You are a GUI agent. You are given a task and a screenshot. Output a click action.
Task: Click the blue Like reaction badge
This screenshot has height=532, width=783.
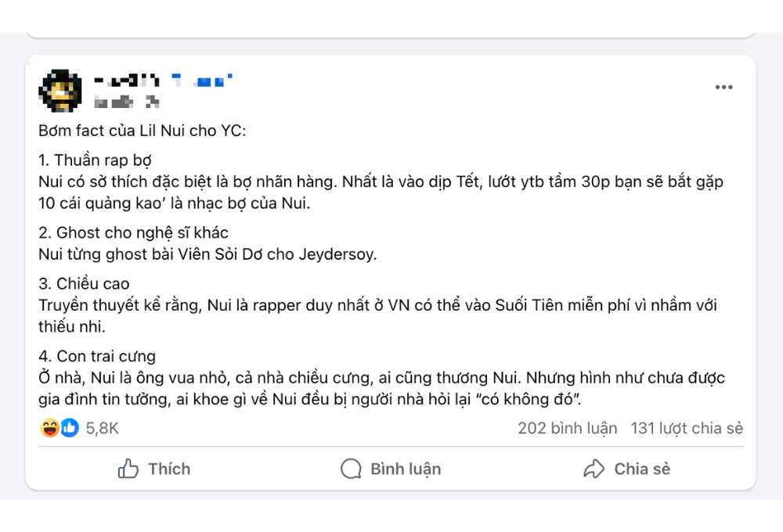[x=70, y=428]
